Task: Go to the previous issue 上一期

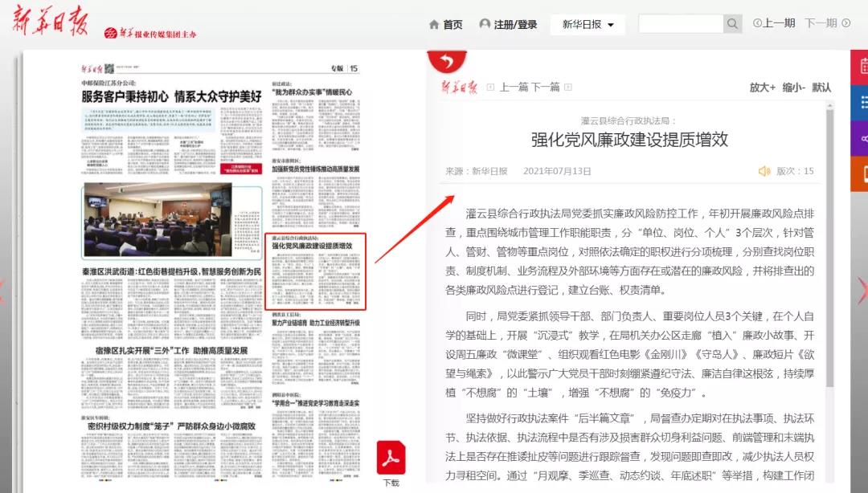Action: coord(779,23)
